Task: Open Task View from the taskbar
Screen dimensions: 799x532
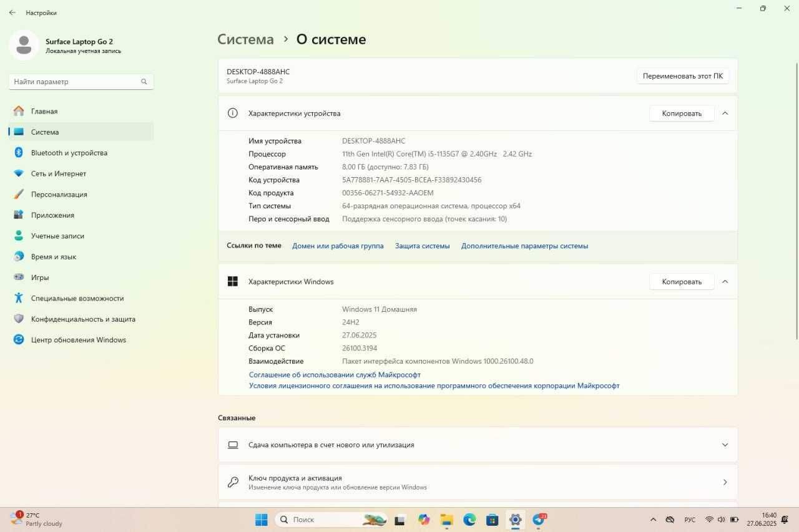Action: click(401, 520)
